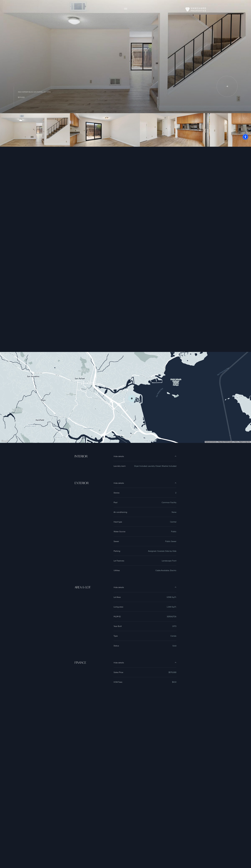Click the San Rafael label on map

pyautogui.click(x=80, y=378)
